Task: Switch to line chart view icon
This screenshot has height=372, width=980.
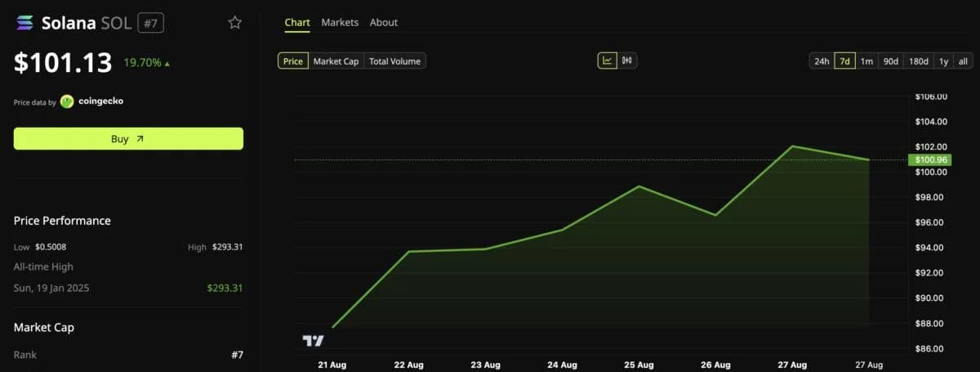Action: [x=608, y=61]
